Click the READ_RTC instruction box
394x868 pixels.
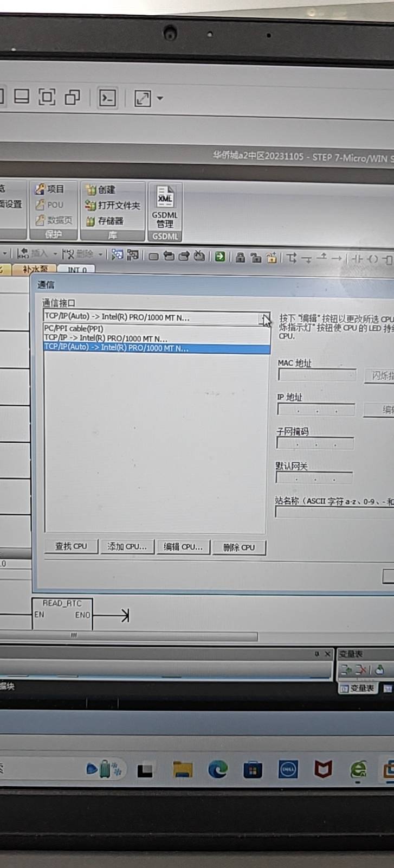pyautogui.click(x=62, y=614)
